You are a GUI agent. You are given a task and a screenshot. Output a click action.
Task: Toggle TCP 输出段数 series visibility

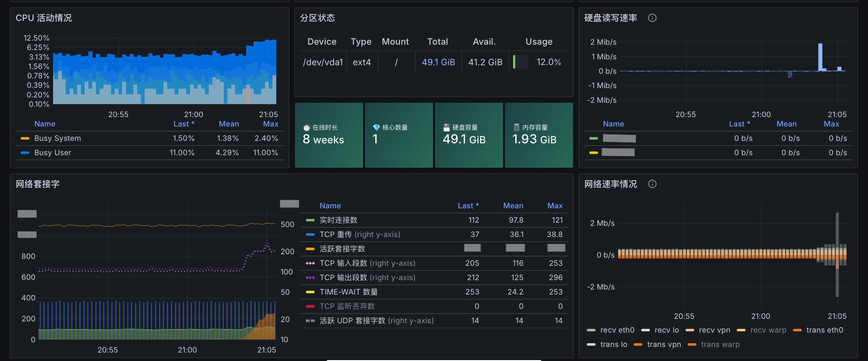[367, 278]
